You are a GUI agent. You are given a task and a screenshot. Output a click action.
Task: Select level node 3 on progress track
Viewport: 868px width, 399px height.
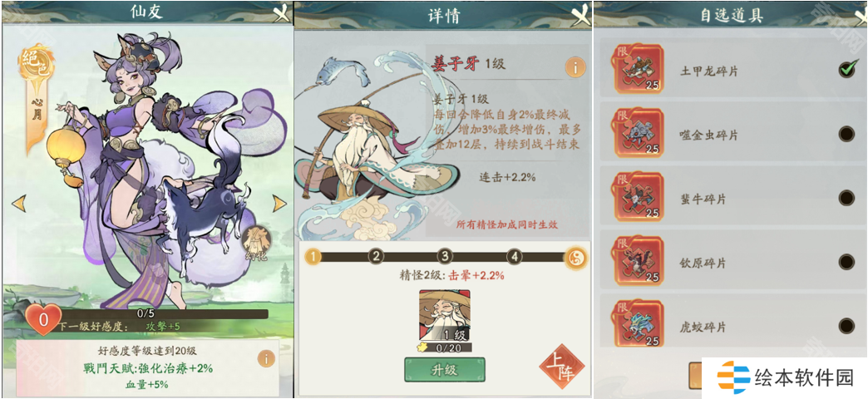click(x=445, y=257)
